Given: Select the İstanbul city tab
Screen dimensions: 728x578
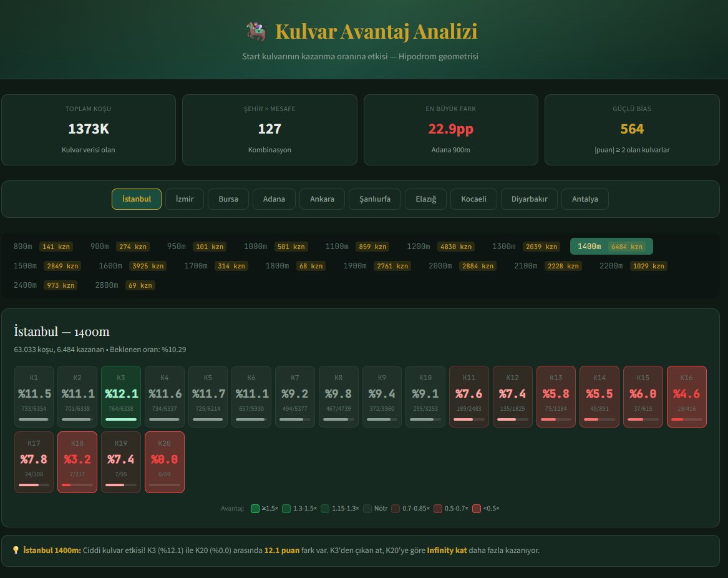Looking at the screenshot, I should pyautogui.click(x=137, y=199).
